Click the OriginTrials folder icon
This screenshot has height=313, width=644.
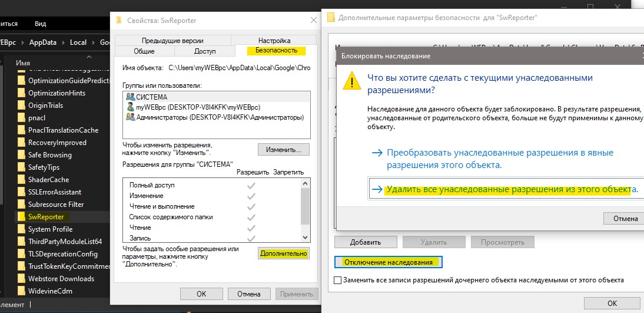pyautogui.click(x=21, y=106)
